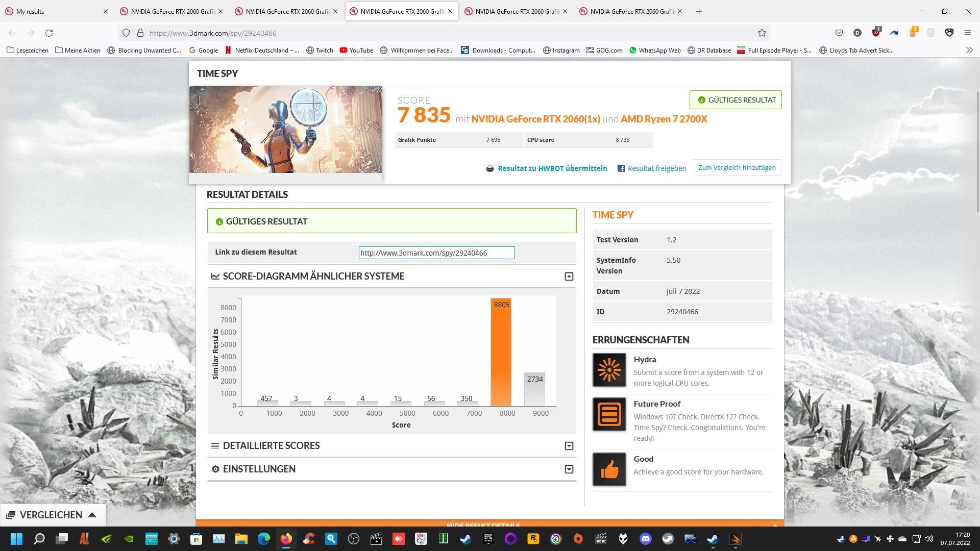Click the Hydra achievement icon

click(x=609, y=370)
